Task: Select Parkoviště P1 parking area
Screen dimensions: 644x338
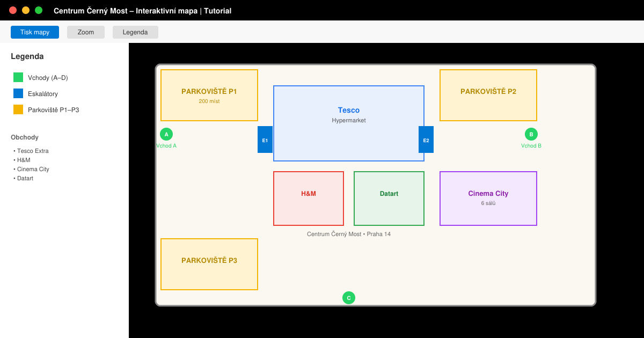Action: pyautogui.click(x=209, y=95)
